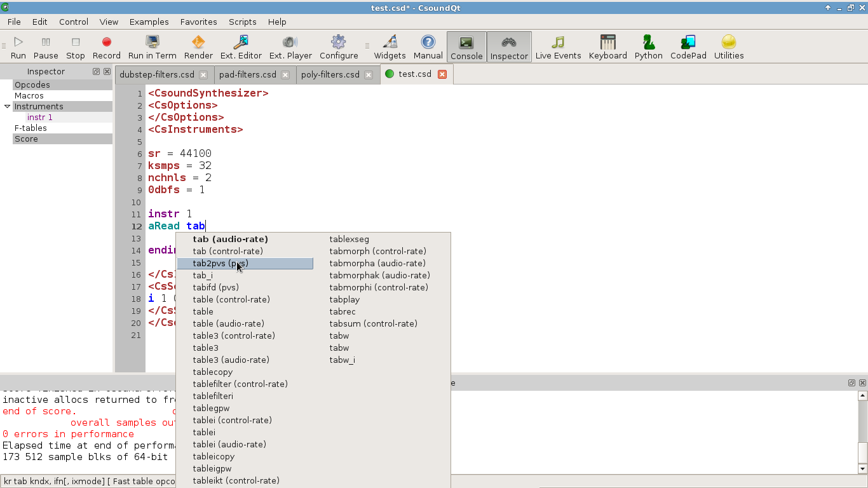
Task: Open the Configure gear icon
Action: click(x=339, y=47)
